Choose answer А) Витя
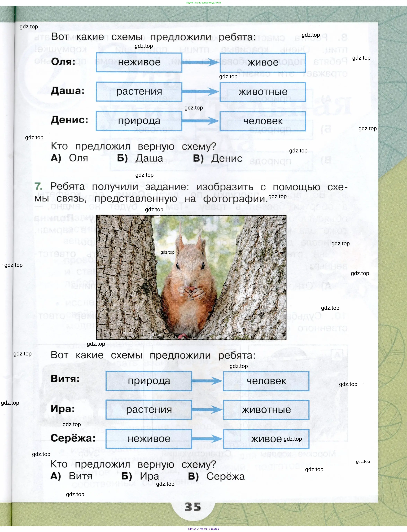Screen dimensions: 407x532 point(72,476)
